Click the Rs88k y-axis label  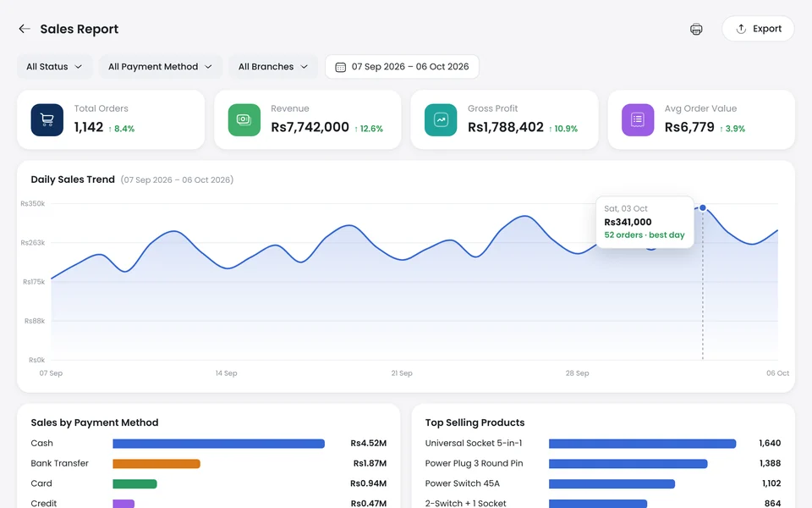[x=35, y=321]
